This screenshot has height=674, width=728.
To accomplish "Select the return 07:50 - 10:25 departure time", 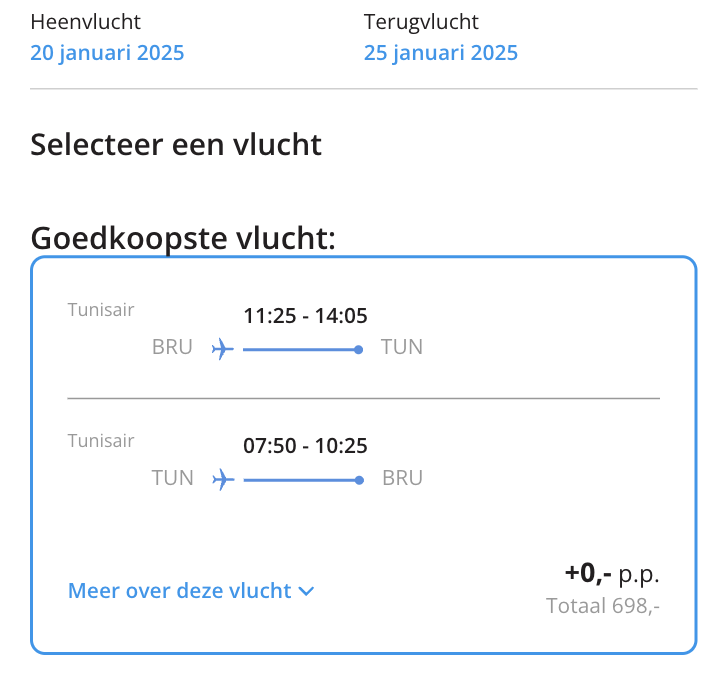I will pos(305,446).
